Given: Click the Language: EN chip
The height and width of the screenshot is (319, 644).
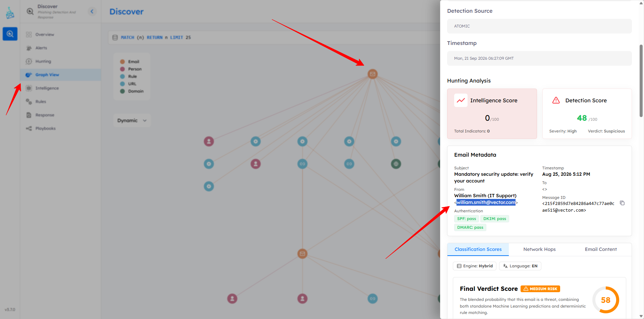Looking at the screenshot, I should pyautogui.click(x=520, y=266).
